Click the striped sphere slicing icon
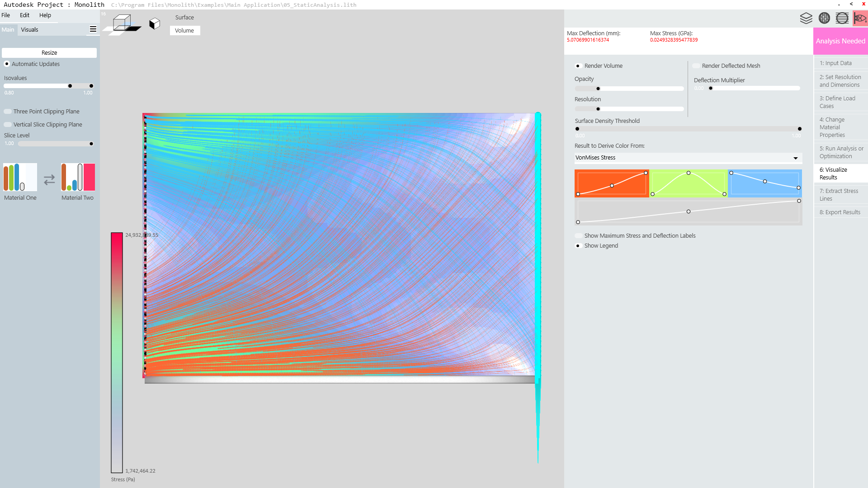868x488 pixels. click(x=842, y=18)
